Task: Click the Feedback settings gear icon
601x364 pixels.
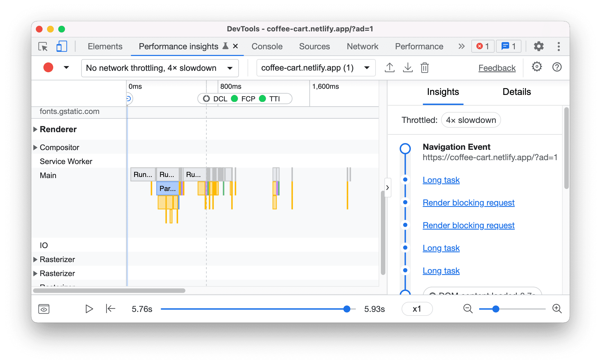Action: coord(537,67)
